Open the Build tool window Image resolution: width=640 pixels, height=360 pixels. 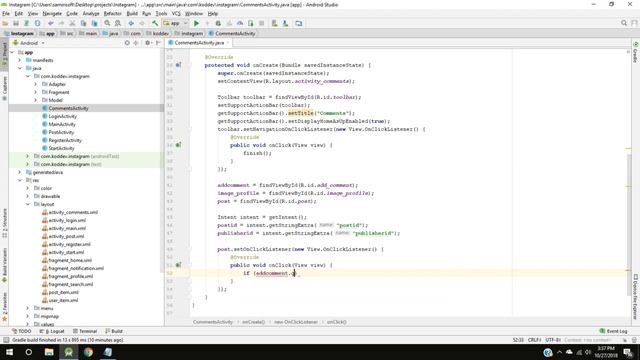pos(114,331)
